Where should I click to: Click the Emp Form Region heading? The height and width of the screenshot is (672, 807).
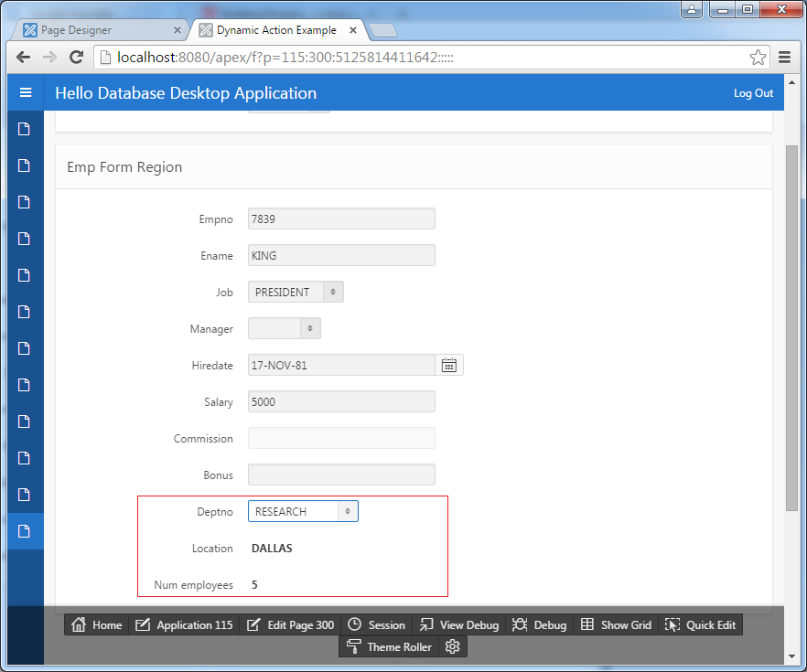124,167
